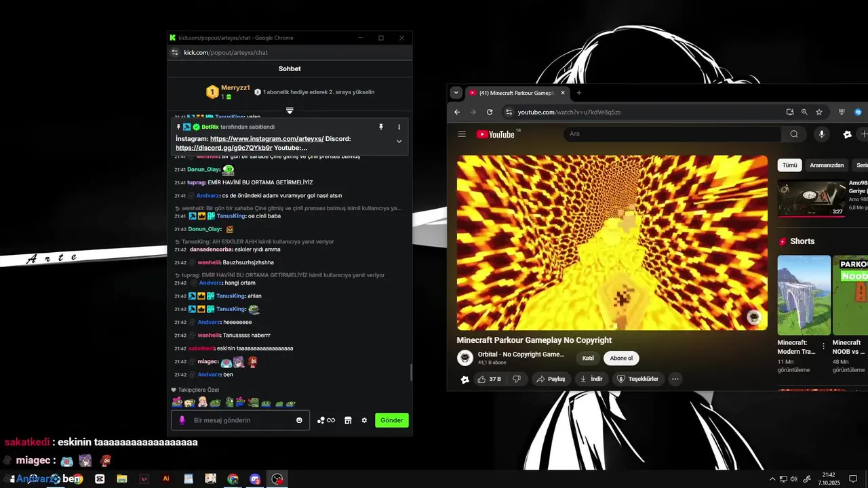Expand the pinned message chevron
868x488 pixels.
click(x=399, y=141)
